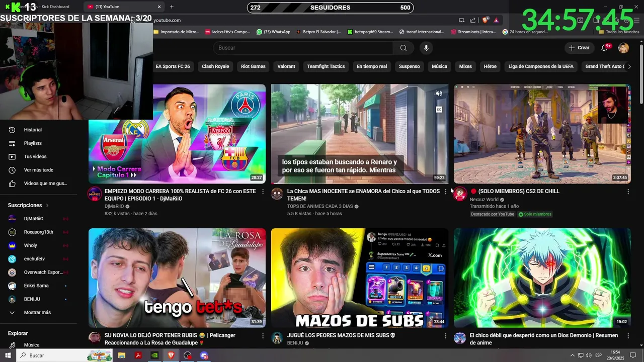Open Nexxuz World channel avatar

coord(460,194)
